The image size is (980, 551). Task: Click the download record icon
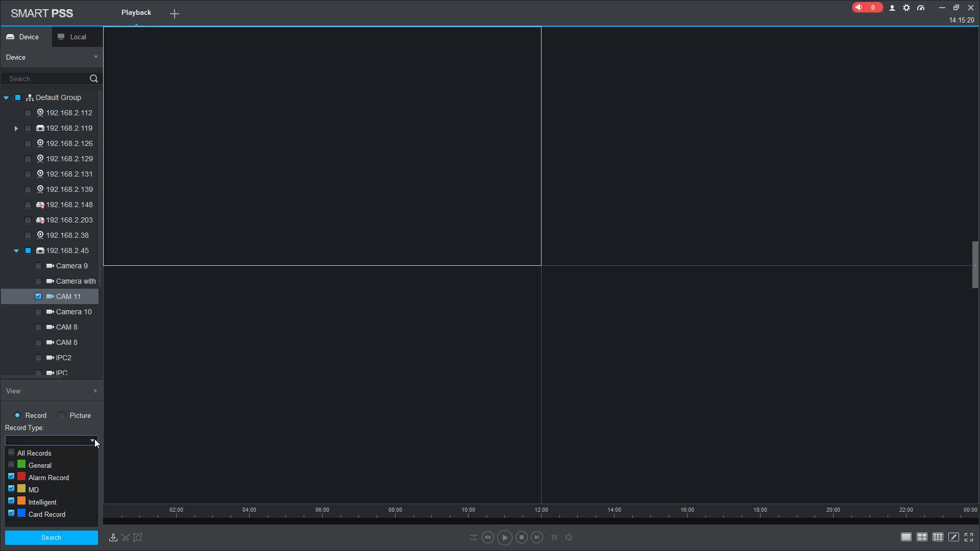click(113, 537)
